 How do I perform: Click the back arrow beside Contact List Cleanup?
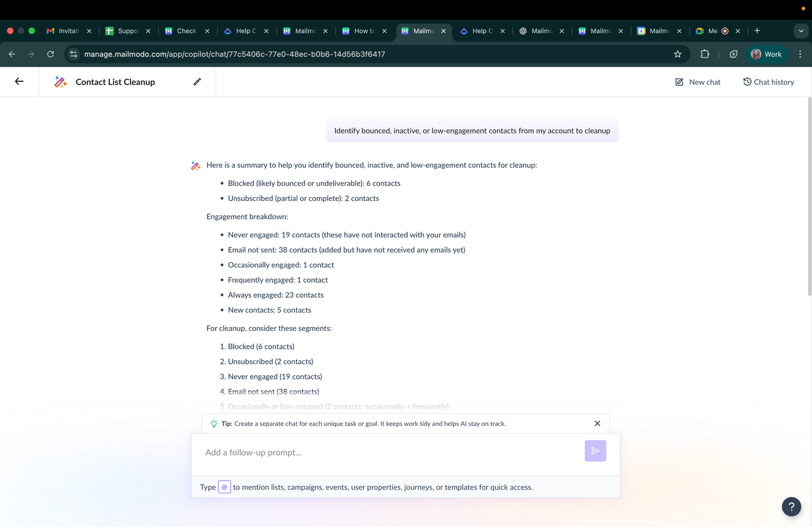[x=19, y=81]
